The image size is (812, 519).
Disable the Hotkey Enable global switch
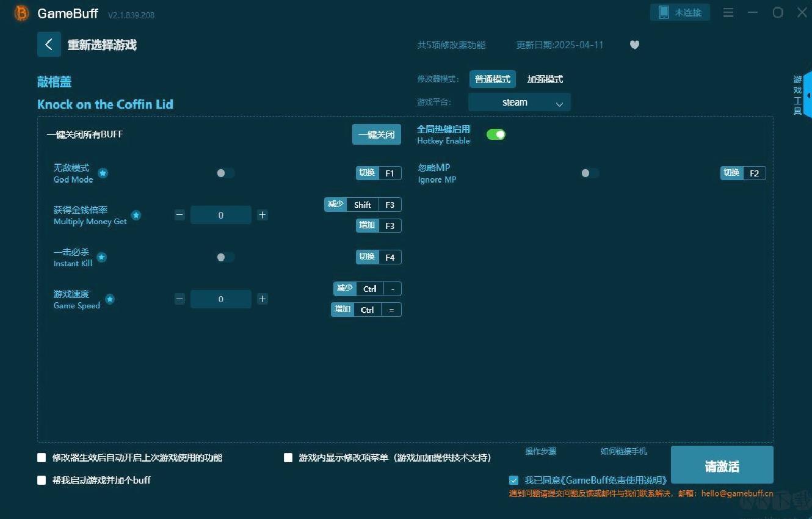[496, 134]
